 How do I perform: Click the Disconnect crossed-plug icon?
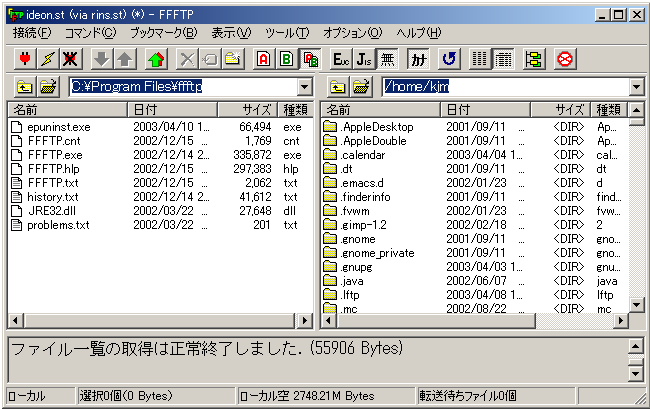(x=70, y=59)
